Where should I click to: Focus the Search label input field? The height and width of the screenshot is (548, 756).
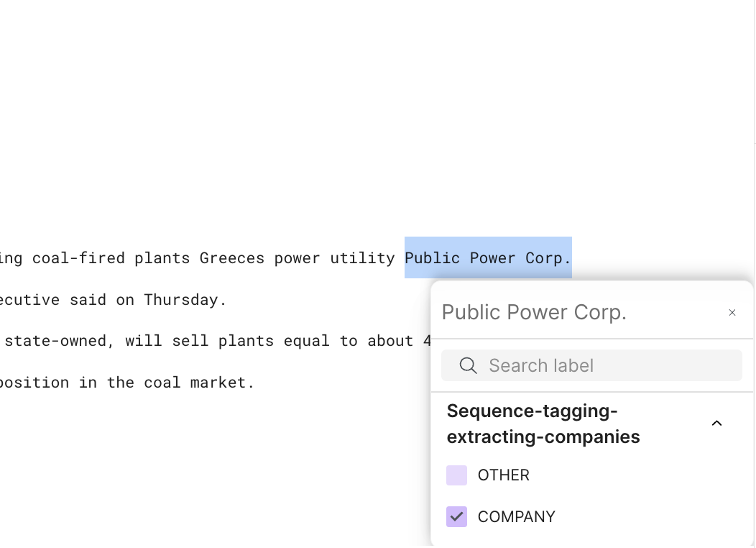[604, 366]
